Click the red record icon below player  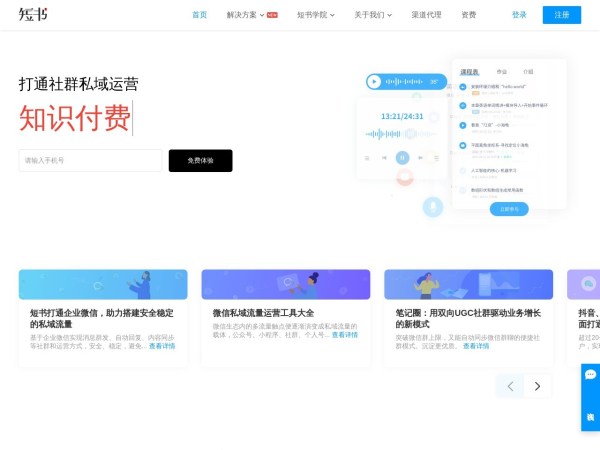(x=404, y=179)
